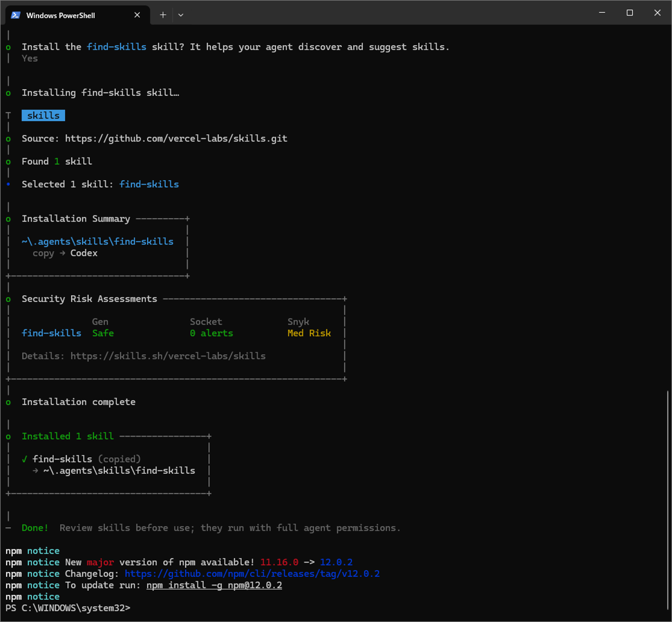Select the Windows PowerShell tab

click(x=77, y=15)
